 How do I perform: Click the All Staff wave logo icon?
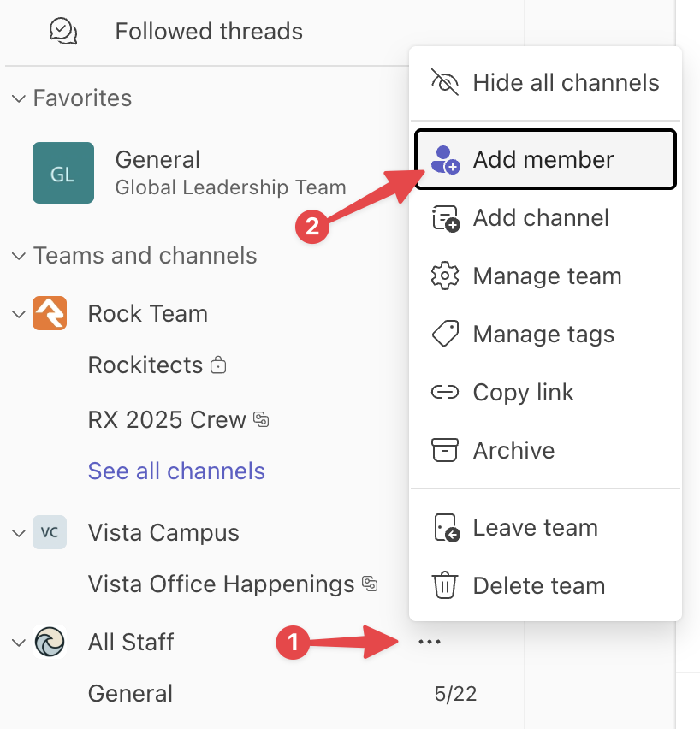49,642
